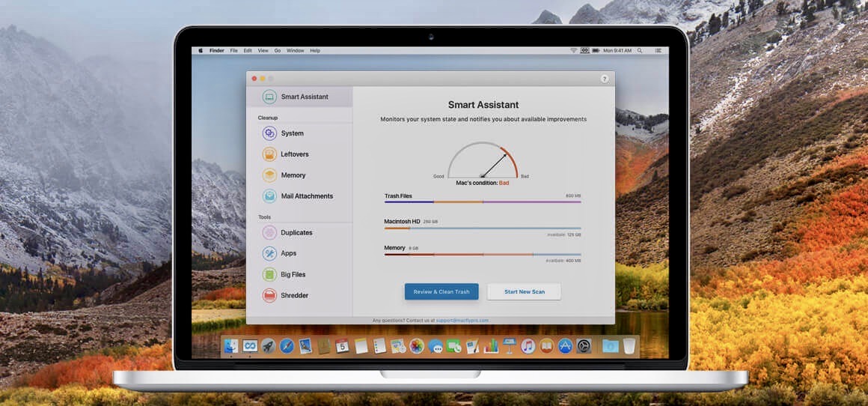
Task: Open Notes from the Dock
Action: 361,346
